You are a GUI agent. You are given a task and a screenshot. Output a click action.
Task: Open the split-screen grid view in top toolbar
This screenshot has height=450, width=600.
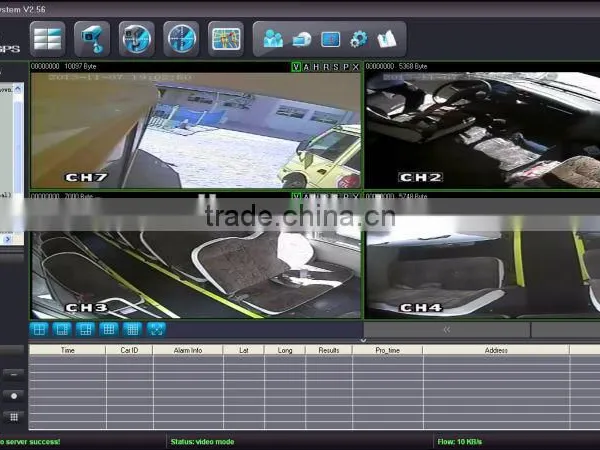[x=47, y=39]
